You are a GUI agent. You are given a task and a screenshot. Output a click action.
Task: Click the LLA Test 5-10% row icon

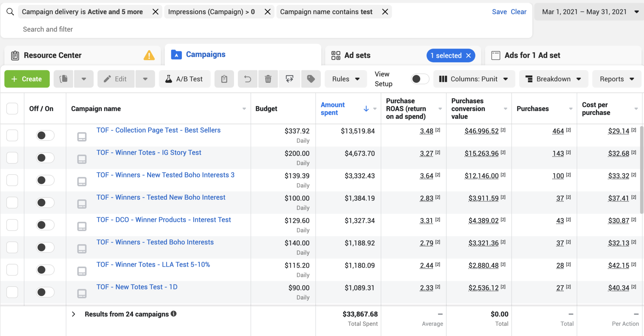(x=82, y=271)
